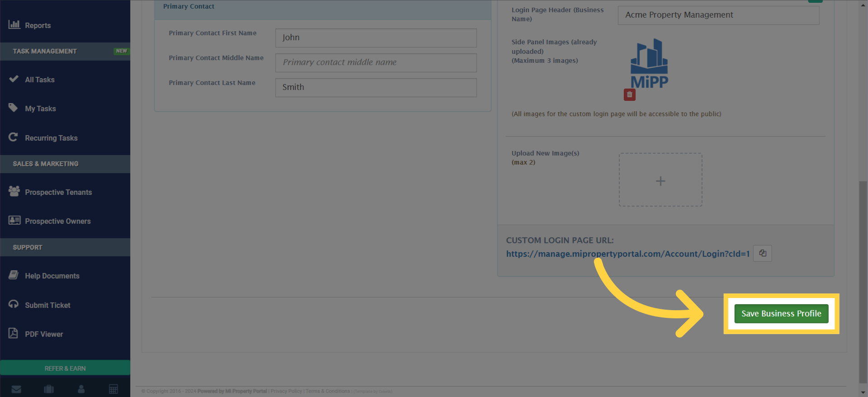The width and height of the screenshot is (868, 397).
Task: Click the scrollbar down arrow
Action: (863, 392)
